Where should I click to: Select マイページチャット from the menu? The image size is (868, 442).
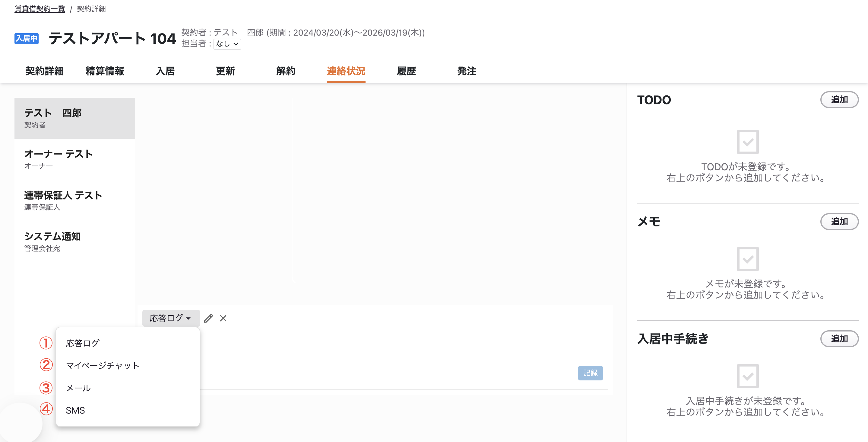[128, 365]
